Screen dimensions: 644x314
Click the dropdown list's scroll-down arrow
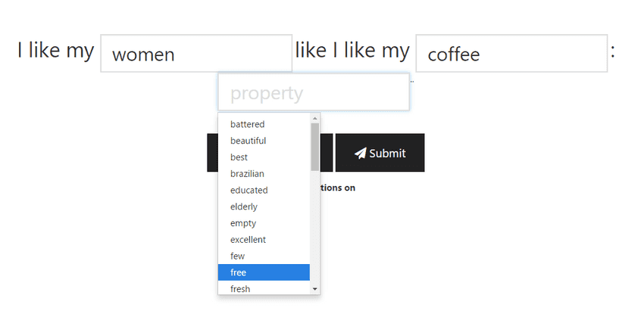click(315, 289)
